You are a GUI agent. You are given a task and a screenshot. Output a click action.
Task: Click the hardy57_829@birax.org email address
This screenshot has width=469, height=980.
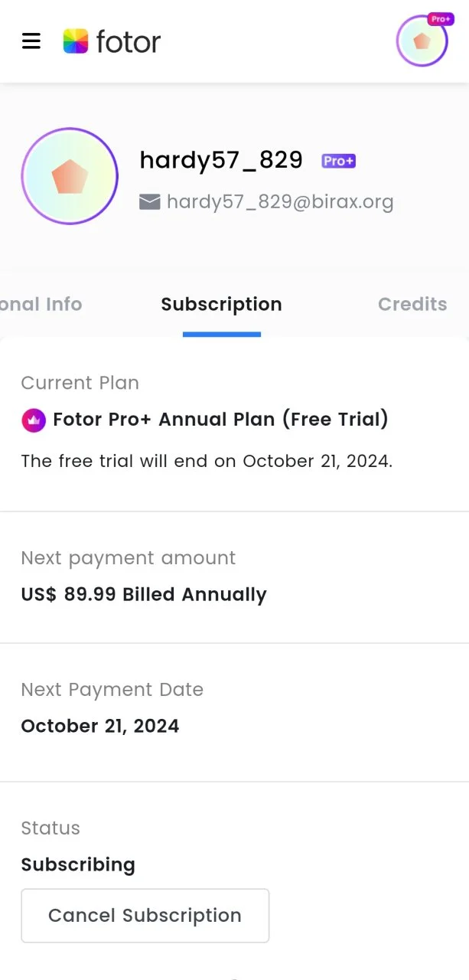coord(280,202)
